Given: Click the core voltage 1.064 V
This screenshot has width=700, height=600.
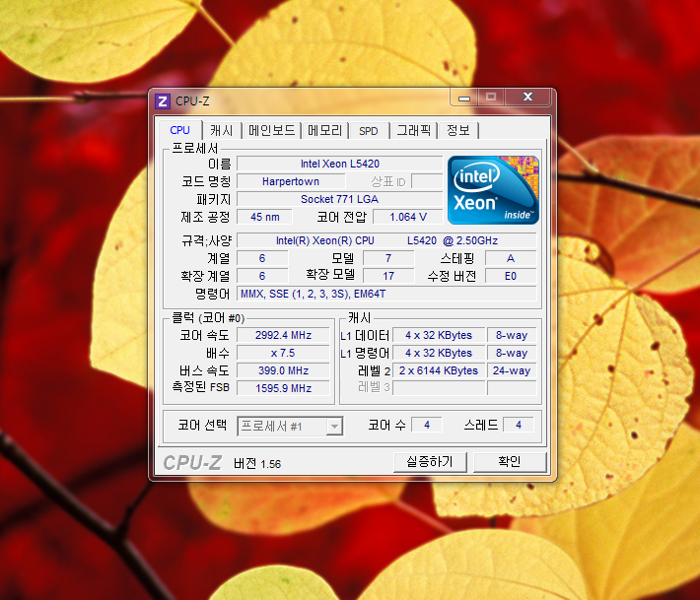Looking at the screenshot, I should coord(408,217).
